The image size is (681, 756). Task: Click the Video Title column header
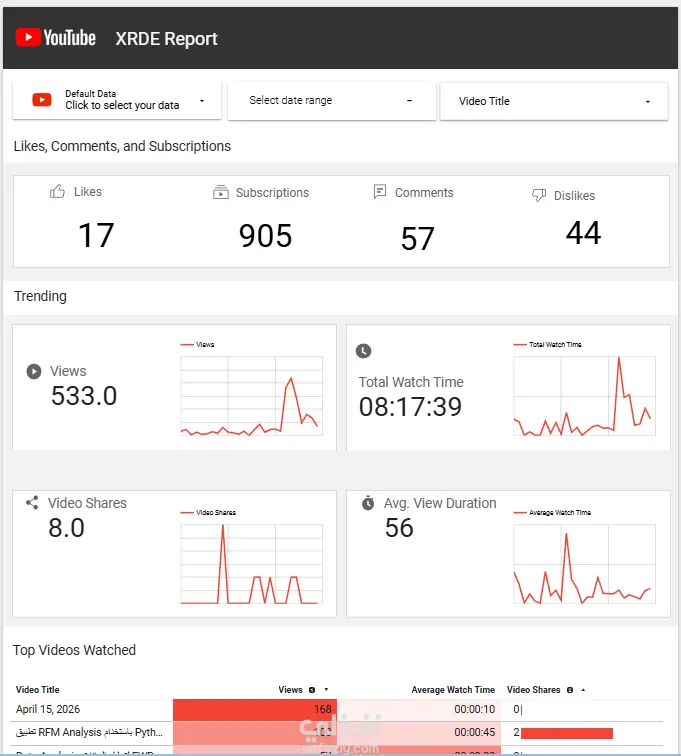pos(38,689)
